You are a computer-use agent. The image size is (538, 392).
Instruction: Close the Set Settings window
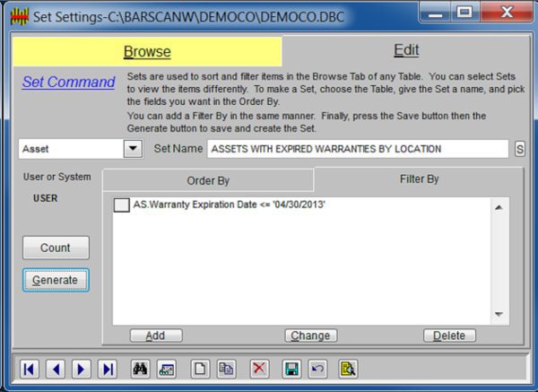(507, 13)
